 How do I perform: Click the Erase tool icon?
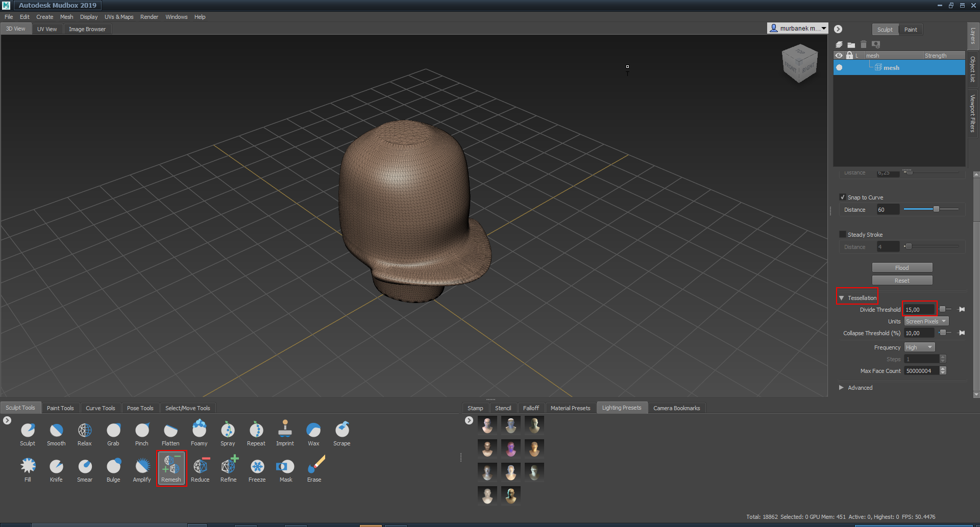pos(315,466)
